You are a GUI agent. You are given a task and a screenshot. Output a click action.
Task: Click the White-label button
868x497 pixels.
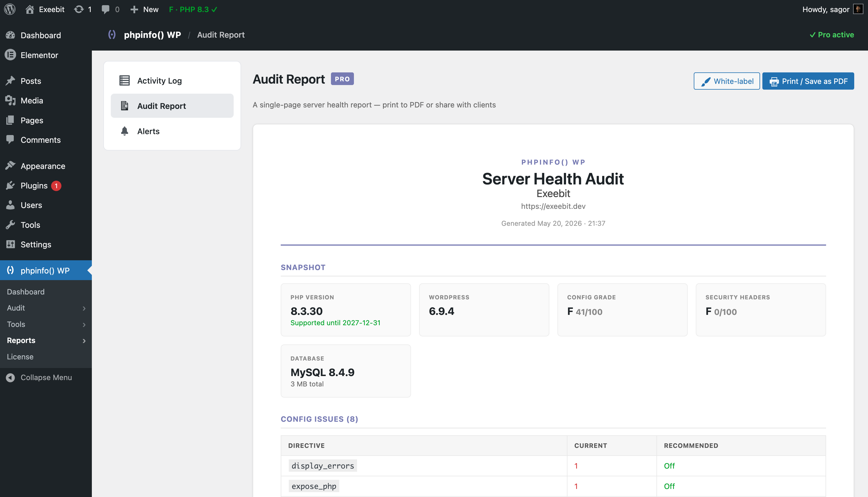[x=727, y=81]
